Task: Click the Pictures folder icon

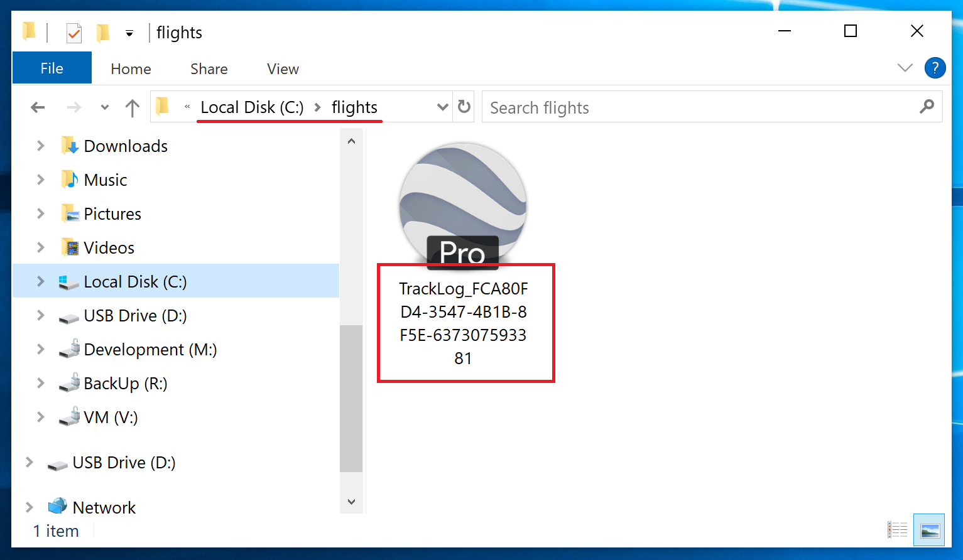Action: point(70,213)
